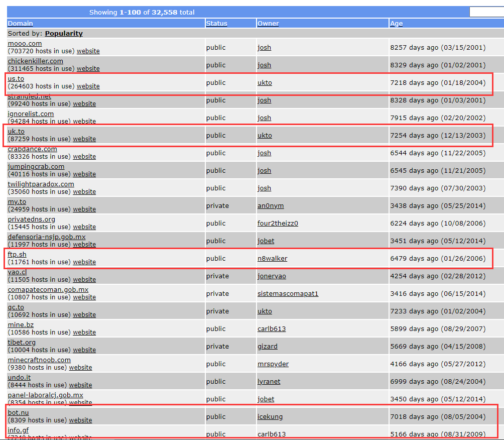Sort the list by Status column
The height and width of the screenshot is (440, 504).
pos(216,24)
